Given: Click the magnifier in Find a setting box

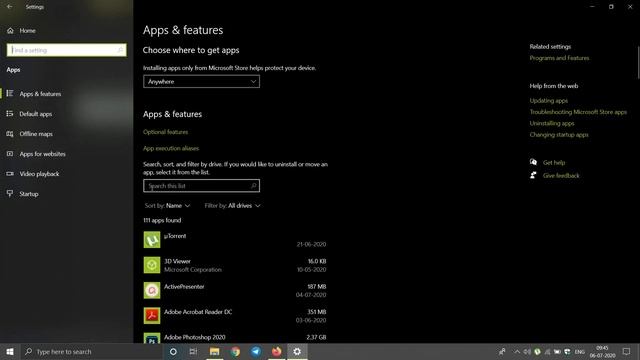Looking at the screenshot, I should [x=120, y=50].
